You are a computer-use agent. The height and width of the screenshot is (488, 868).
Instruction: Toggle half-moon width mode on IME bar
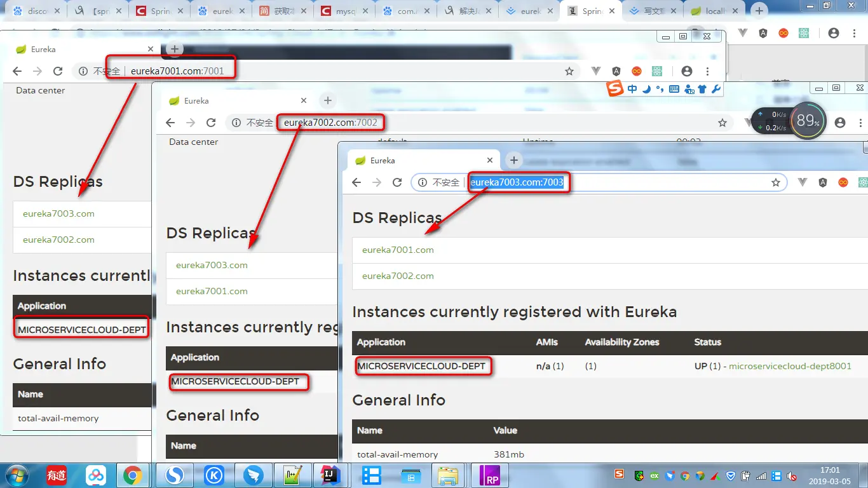[x=646, y=90]
